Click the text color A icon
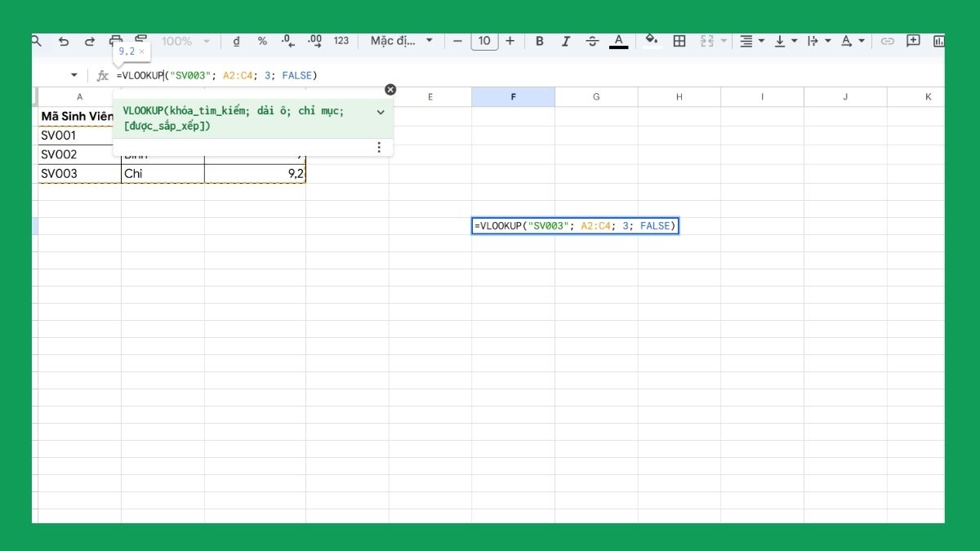The height and width of the screenshot is (551, 980). point(618,40)
